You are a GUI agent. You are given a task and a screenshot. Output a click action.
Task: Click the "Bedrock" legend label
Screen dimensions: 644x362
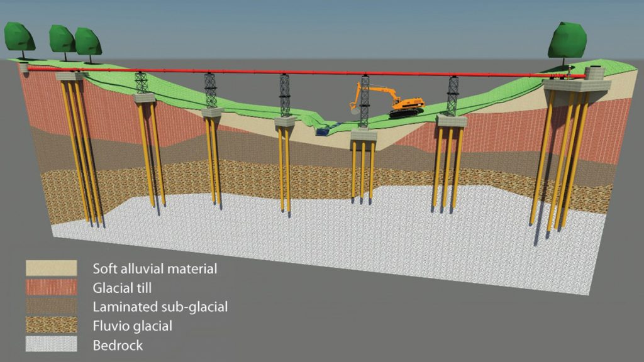click(x=118, y=345)
